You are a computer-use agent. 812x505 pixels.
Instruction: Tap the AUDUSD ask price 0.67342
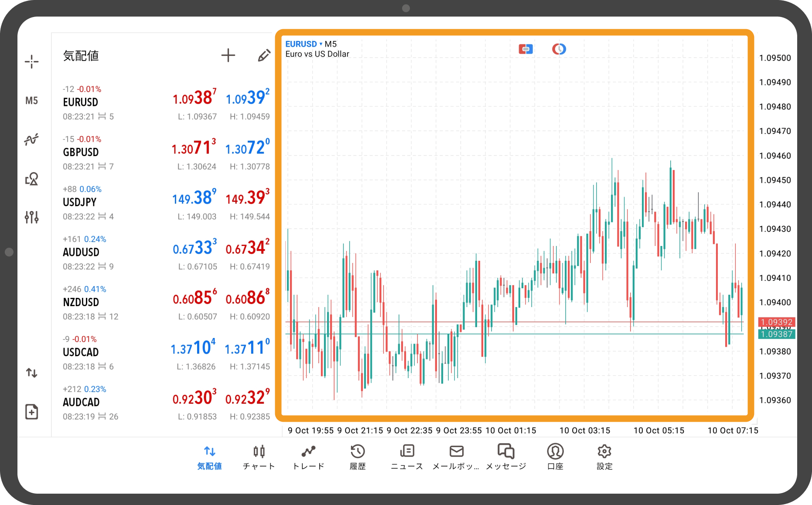[247, 248]
